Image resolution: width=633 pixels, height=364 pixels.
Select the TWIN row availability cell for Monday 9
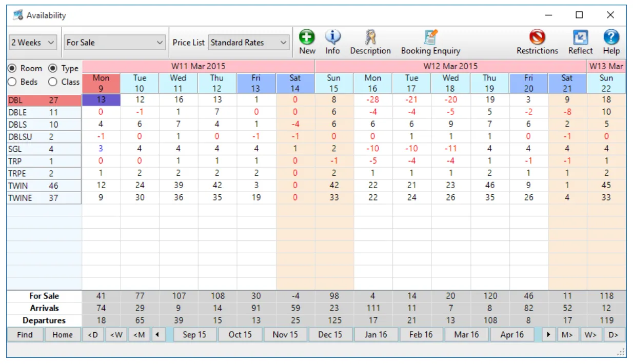101,186
